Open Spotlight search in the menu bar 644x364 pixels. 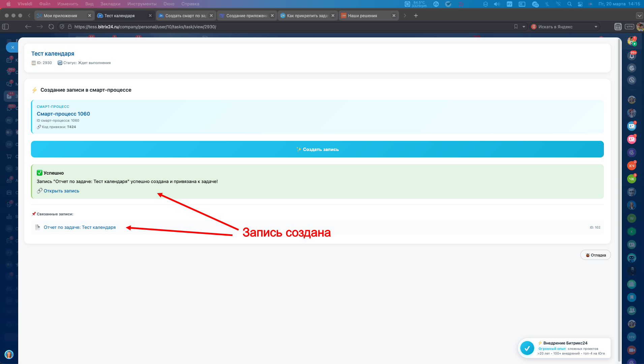[570, 4]
